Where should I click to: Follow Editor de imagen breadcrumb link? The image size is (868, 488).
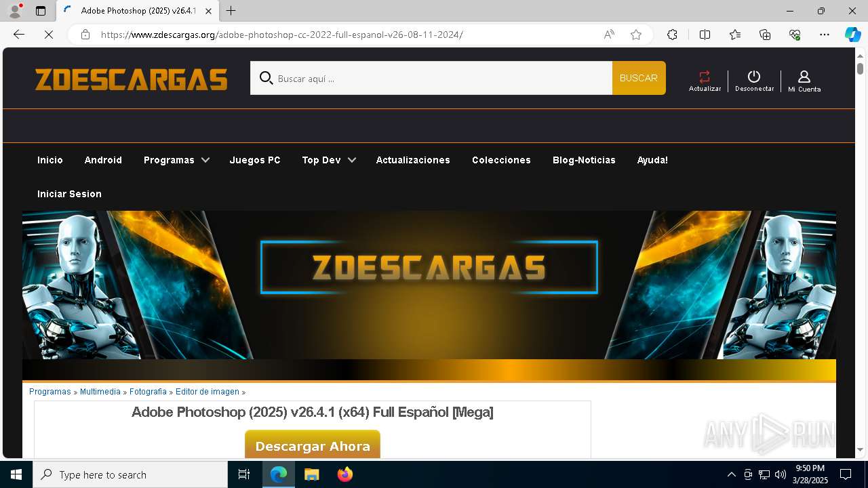tap(208, 392)
